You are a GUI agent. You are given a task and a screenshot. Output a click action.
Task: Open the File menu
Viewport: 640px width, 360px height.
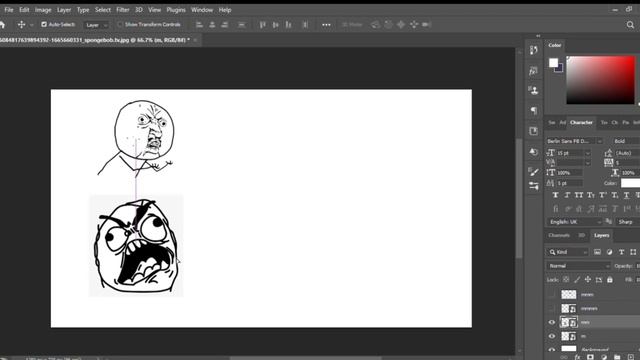9,10
